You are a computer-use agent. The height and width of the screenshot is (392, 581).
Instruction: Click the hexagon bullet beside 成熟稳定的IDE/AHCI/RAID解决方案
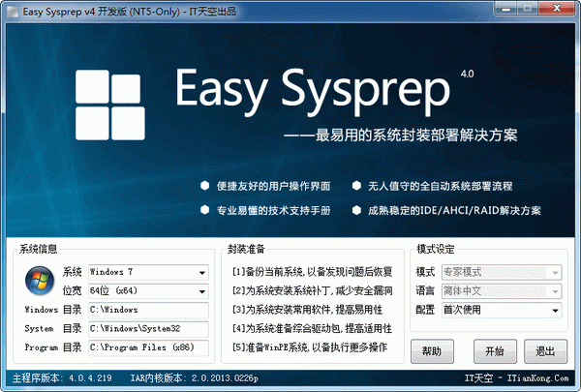click(x=356, y=210)
